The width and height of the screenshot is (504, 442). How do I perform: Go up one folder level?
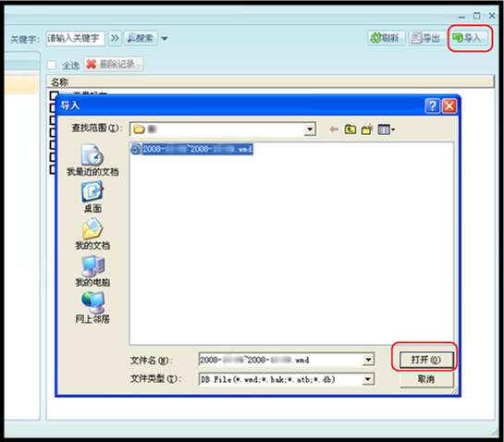(x=350, y=129)
